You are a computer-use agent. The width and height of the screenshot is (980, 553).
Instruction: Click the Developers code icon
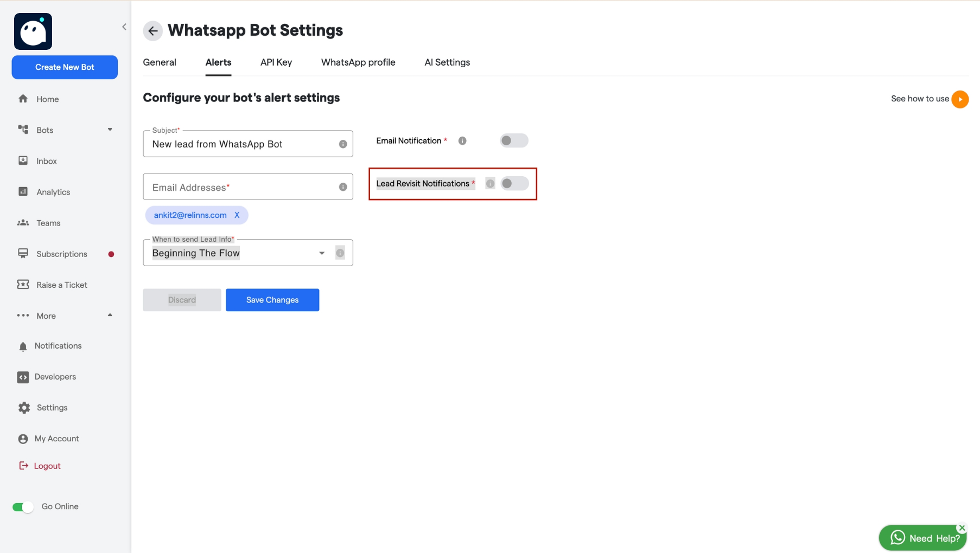coord(23,377)
